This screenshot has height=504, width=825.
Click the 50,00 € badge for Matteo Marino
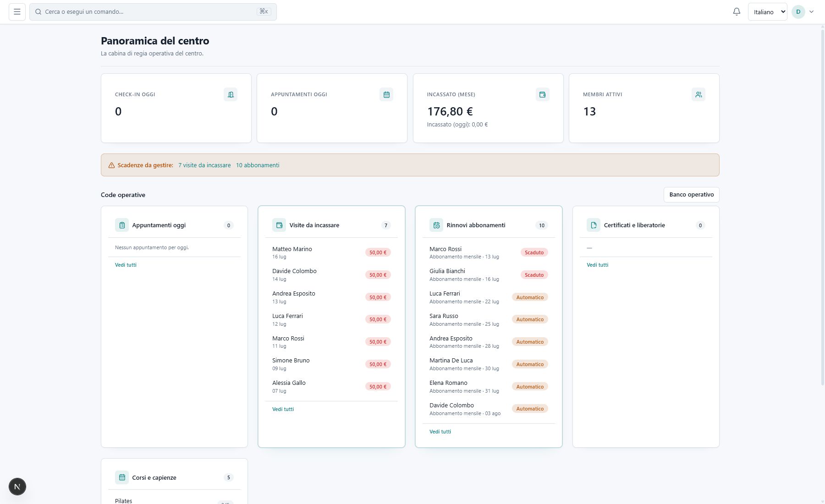coord(378,252)
